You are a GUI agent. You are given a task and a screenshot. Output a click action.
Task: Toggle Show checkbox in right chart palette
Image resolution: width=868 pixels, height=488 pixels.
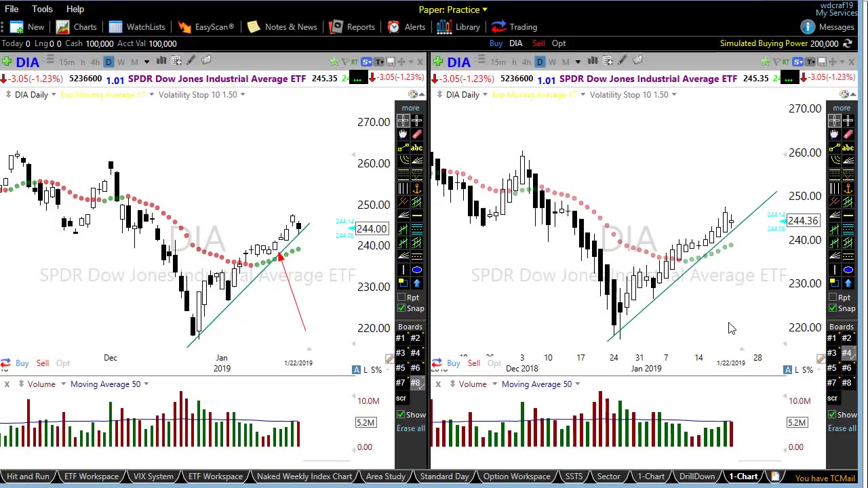coord(832,415)
